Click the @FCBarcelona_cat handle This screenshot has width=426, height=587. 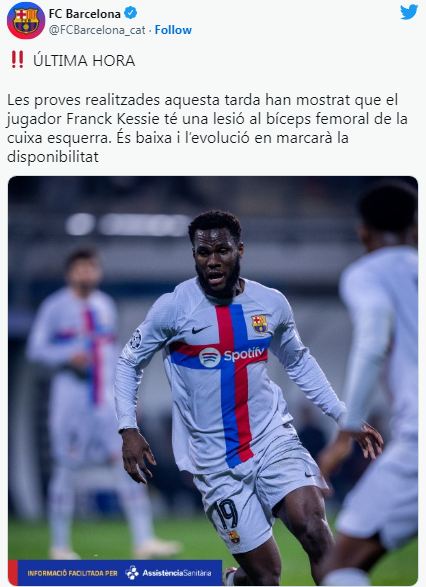[97, 30]
